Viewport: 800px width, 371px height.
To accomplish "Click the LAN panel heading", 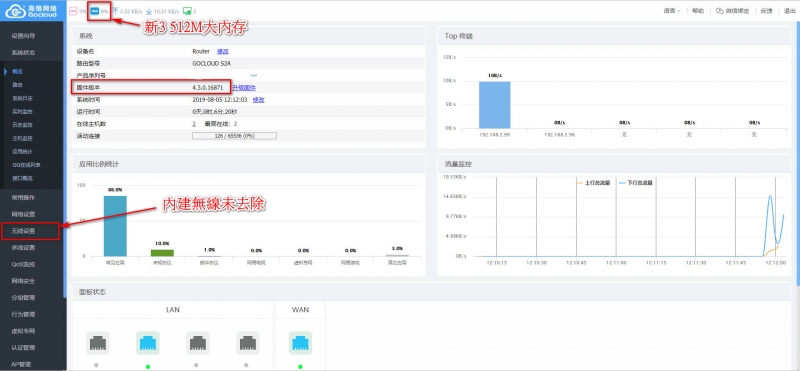I will click(x=173, y=310).
